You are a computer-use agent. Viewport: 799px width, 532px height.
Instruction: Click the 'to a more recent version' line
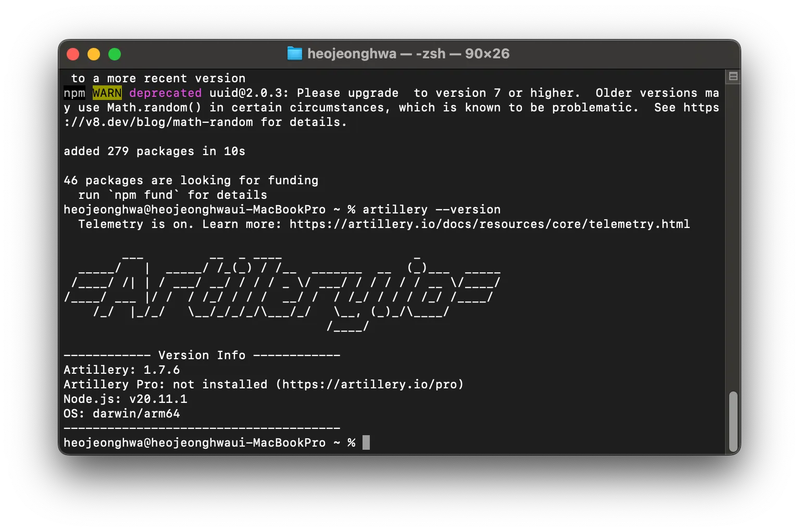point(158,79)
